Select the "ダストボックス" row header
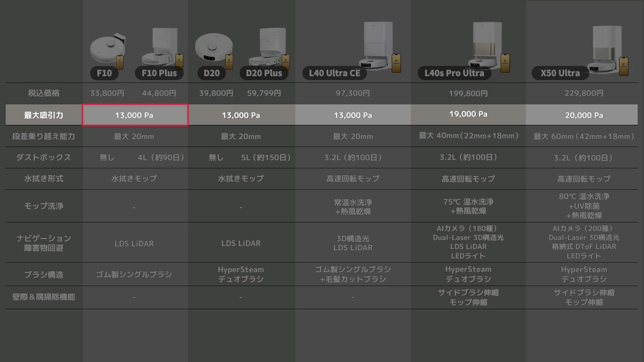 44,157
